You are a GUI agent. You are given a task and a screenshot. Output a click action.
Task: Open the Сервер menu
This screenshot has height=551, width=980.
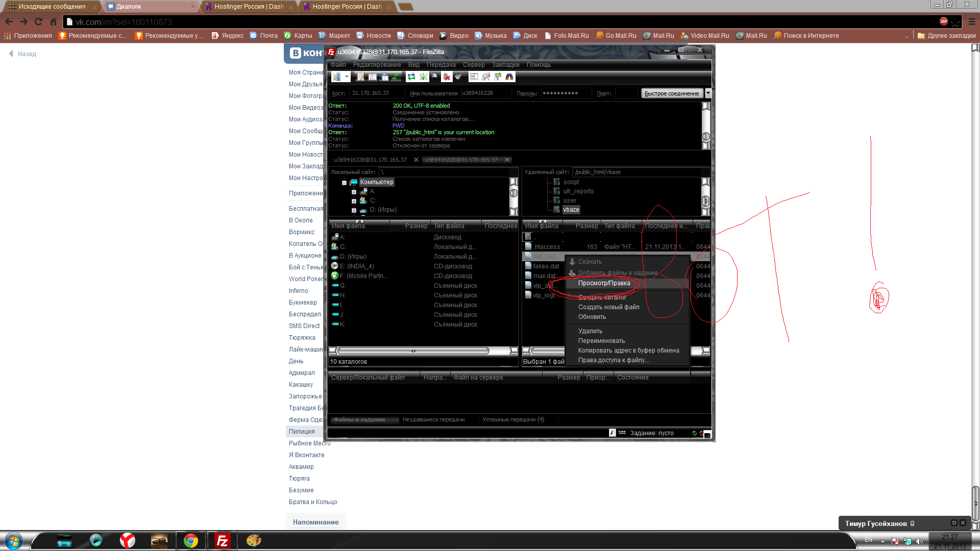click(x=474, y=65)
